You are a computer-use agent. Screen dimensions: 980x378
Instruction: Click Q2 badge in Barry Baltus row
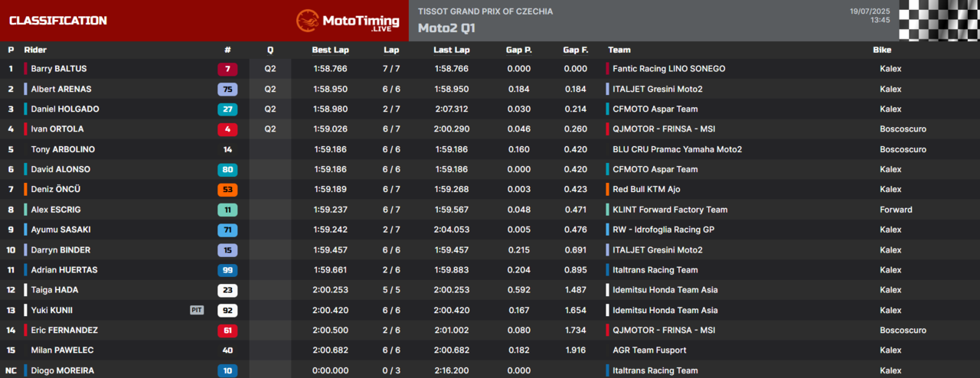[270, 69]
